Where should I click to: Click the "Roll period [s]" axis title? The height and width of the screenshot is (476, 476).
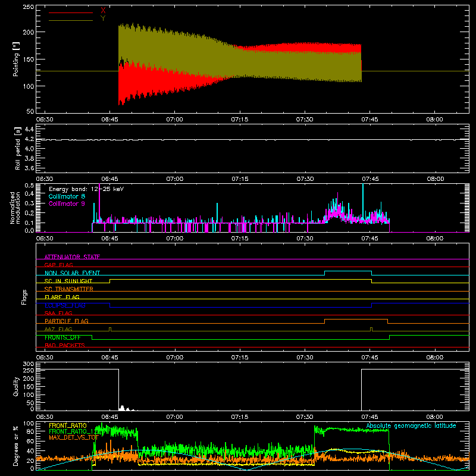click(17, 148)
